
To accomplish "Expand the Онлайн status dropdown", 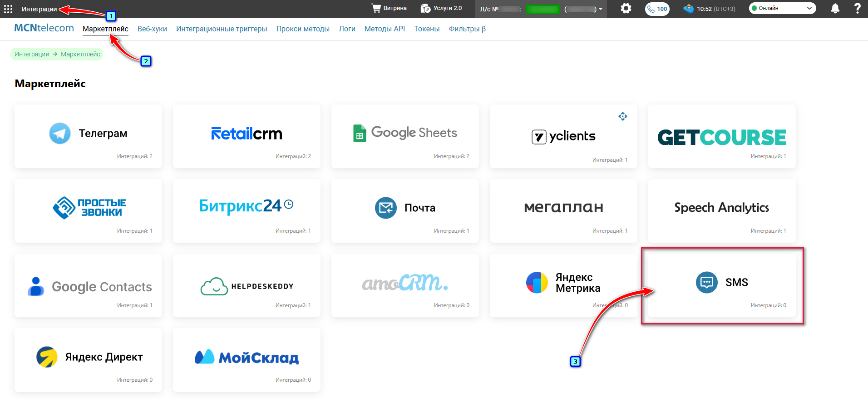I will pyautogui.click(x=782, y=8).
